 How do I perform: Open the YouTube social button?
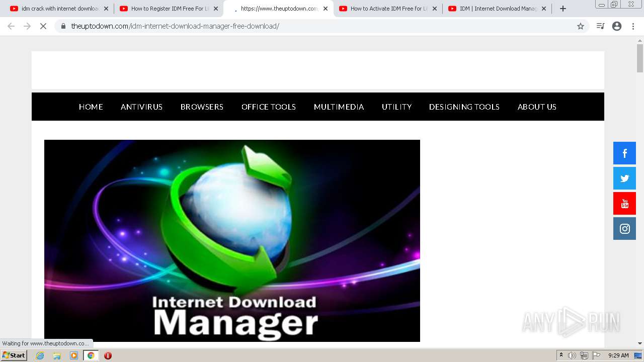[x=624, y=204]
